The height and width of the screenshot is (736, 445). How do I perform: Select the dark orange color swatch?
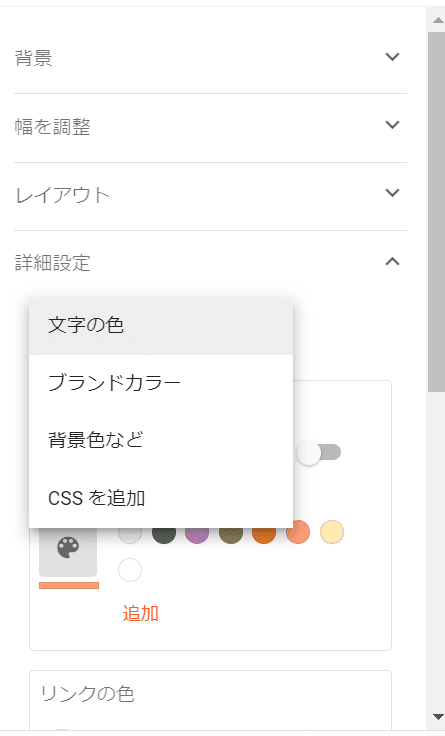[x=264, y=534]
